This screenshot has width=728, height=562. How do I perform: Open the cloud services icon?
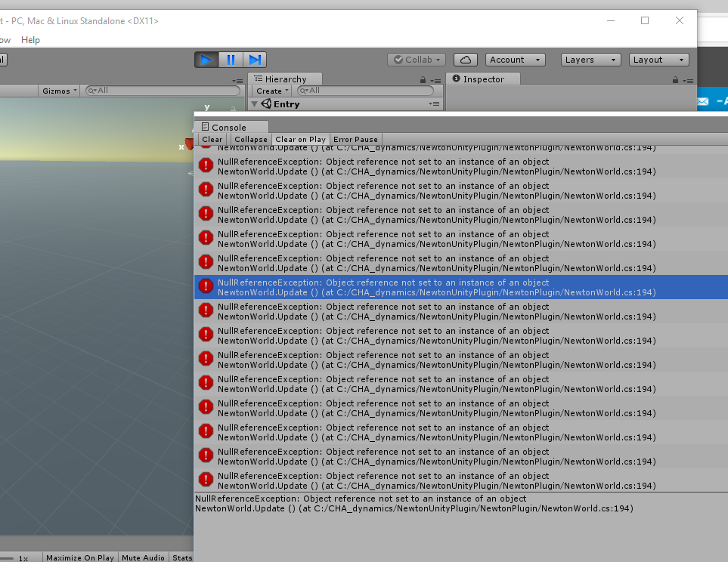click(x=465, y=60)
